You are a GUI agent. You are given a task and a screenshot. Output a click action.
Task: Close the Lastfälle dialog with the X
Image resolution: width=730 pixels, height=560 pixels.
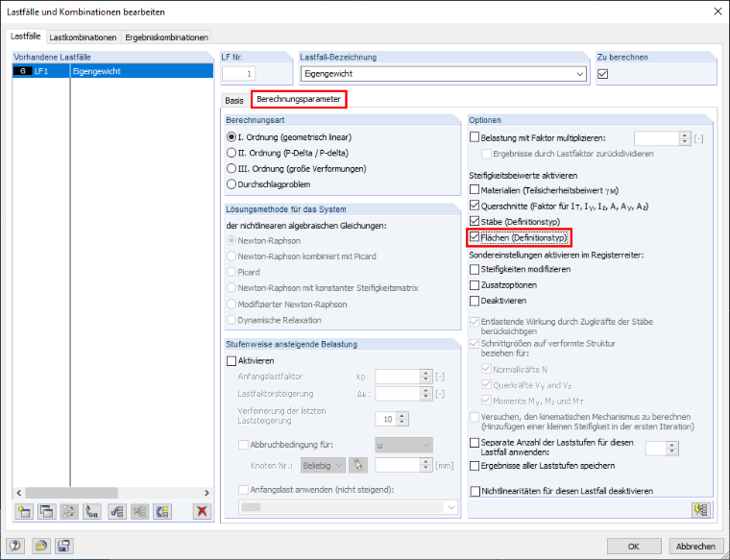tap(718, 12)
